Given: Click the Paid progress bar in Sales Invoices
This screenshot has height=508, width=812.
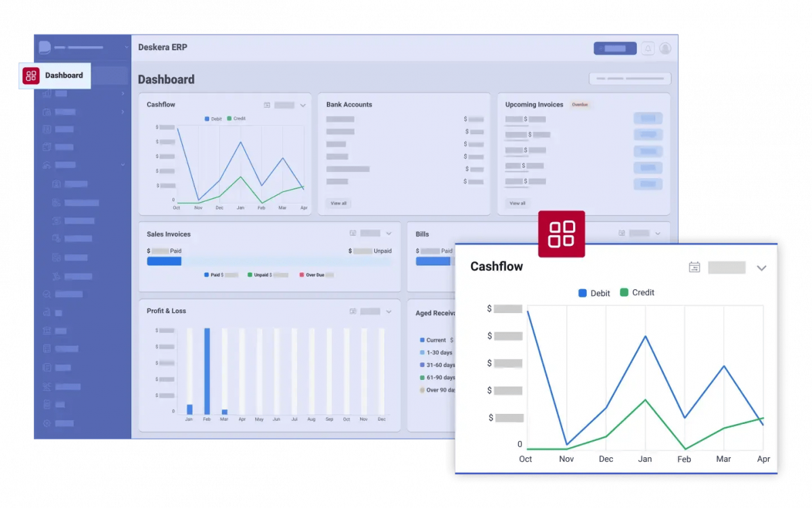Looking at the screenshot, I should [x=164, y=261].
